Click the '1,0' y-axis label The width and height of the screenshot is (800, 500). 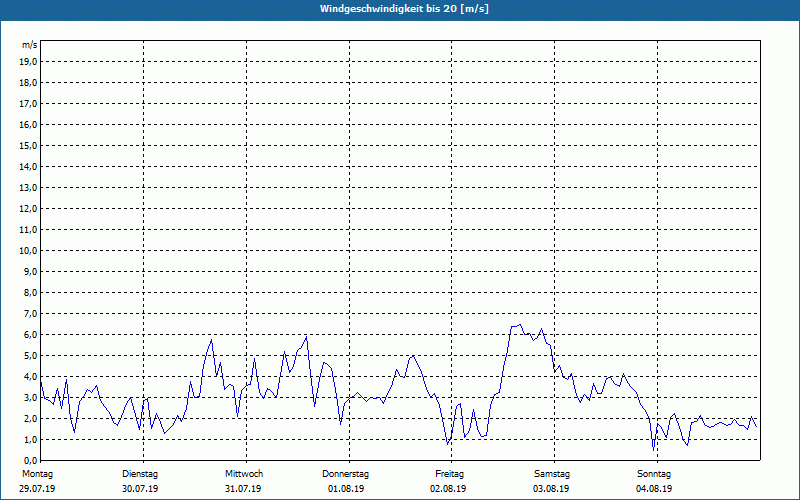[x=31, y=439]
